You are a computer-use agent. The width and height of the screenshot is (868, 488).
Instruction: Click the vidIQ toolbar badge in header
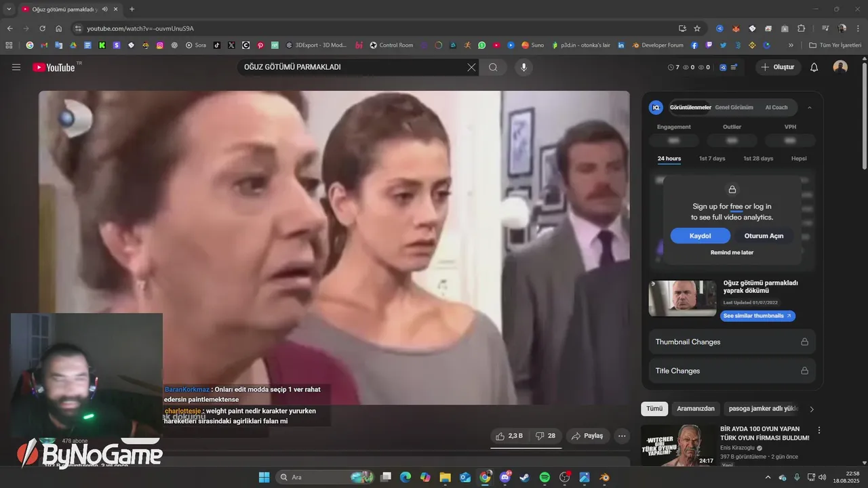(x=723, y=67)
